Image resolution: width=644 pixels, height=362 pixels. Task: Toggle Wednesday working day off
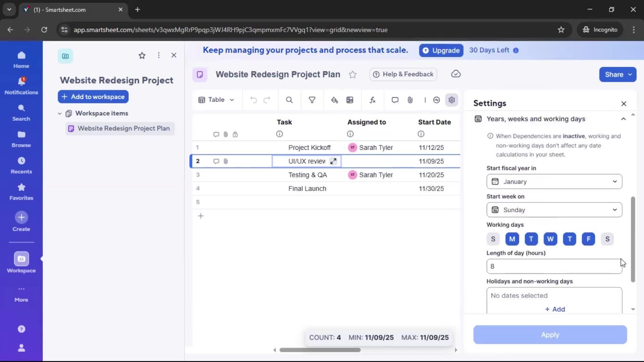[x=550, y=239]
